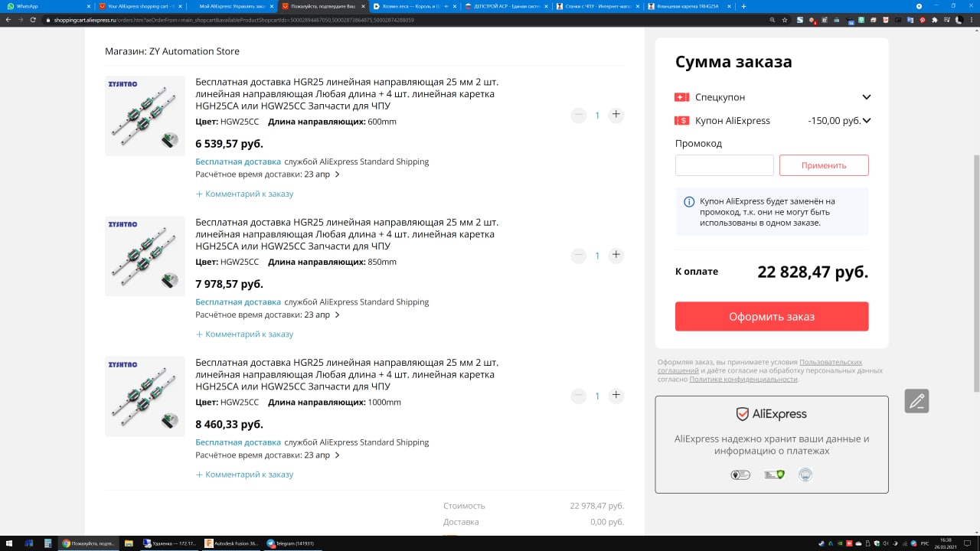Click the address bar URL
The width and height of the screenshot is (980, 551).
coord(234,20)
